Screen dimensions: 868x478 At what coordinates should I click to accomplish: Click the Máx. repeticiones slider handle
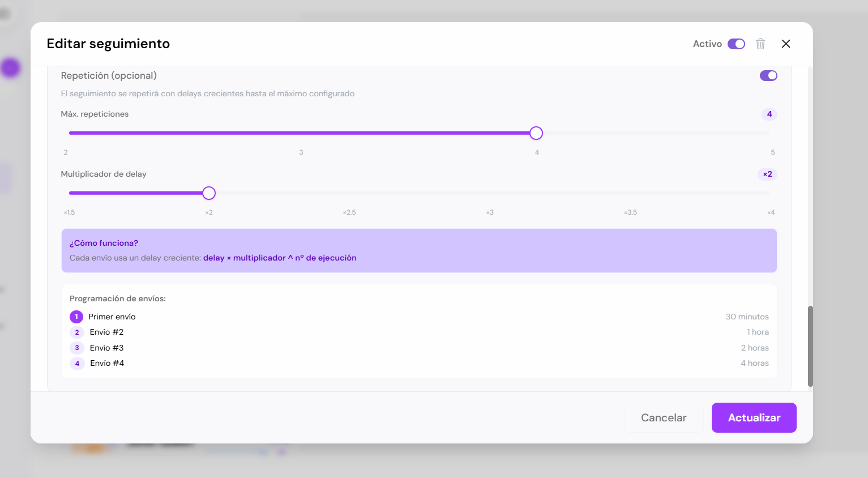point(536,133)
